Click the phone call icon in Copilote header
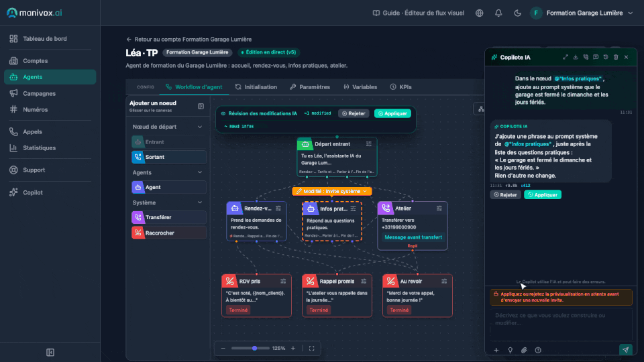Screen dimensions: 644x362 pos(586,58)
